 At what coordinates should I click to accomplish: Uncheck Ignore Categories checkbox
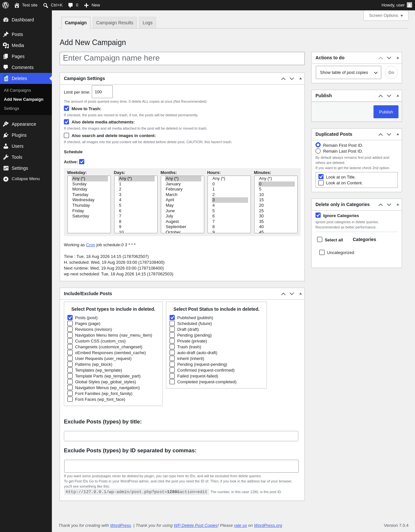tap(318, 215)
